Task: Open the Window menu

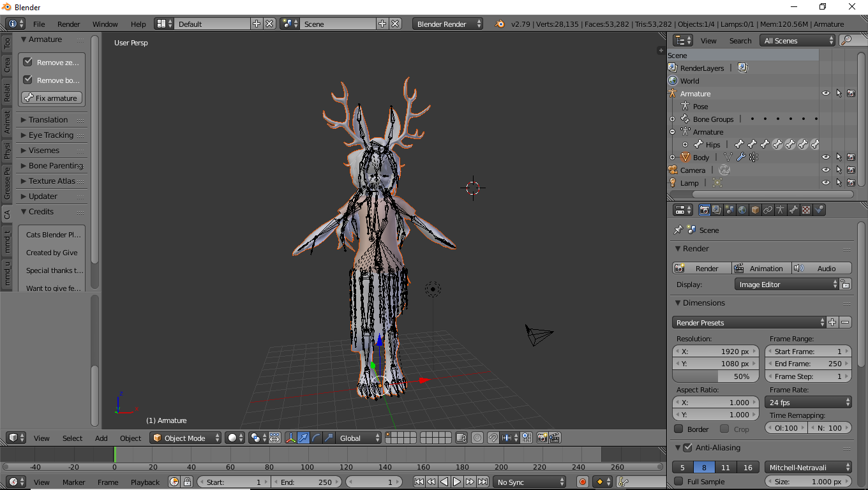Action: 105,24
